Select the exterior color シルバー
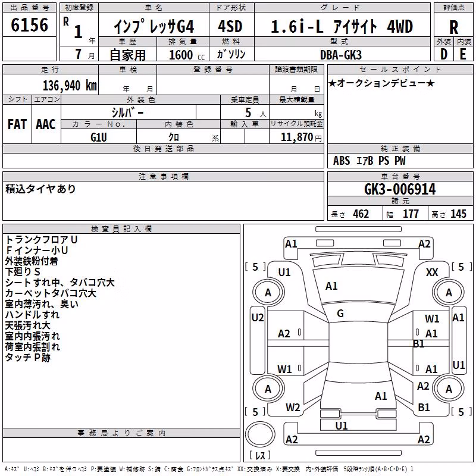476x476 pixels. click(x=128, y=112)
